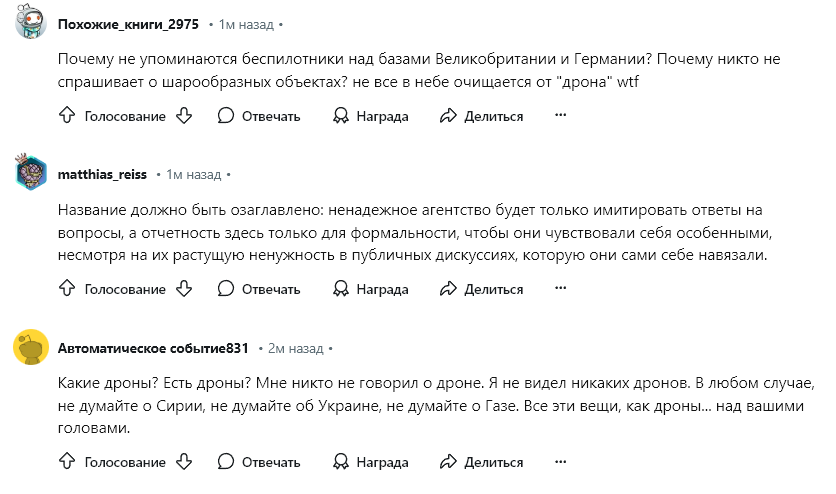Viewport: 836px width, 494px height.
Task: Open the matthias_reiss username profile link
Action: (x=102, y=174)
